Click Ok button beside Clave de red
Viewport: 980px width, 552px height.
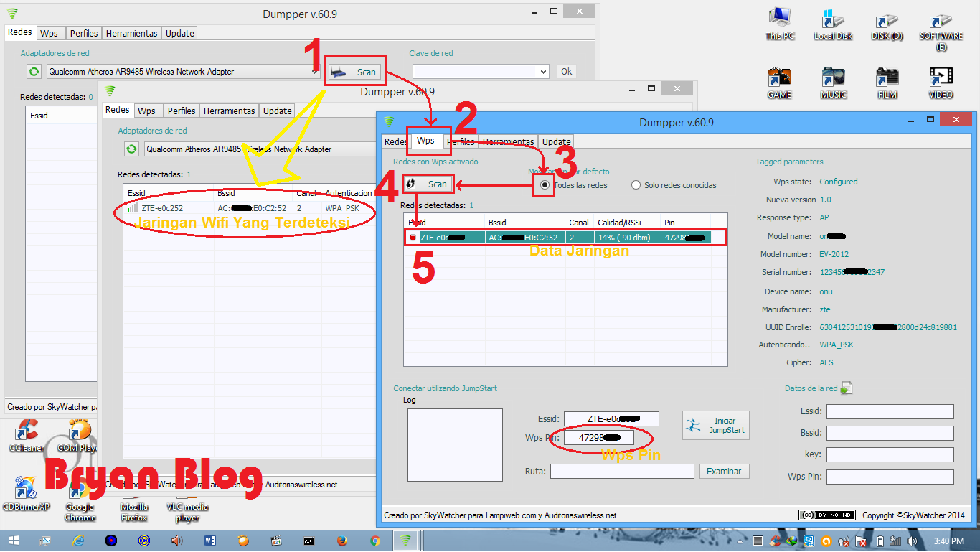pyautogui.click(x=567, y=71)
